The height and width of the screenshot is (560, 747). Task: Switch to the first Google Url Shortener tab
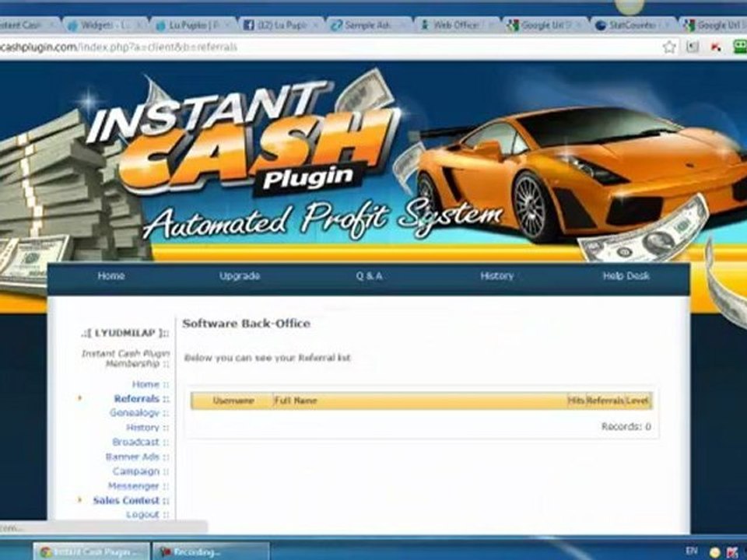[545, 25]
